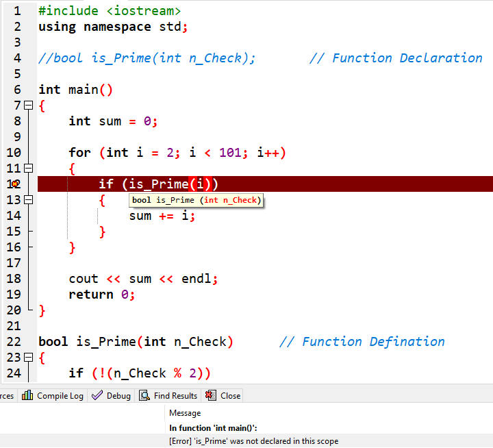Click the Close tab red X icon

[211, 395]
